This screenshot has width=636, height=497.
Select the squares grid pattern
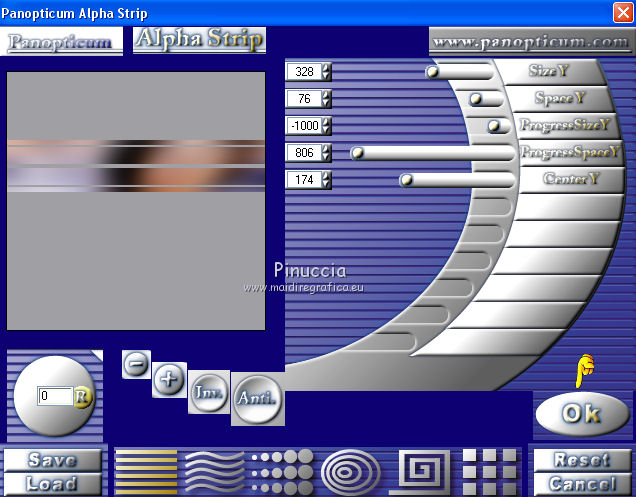tap(490, 472)
